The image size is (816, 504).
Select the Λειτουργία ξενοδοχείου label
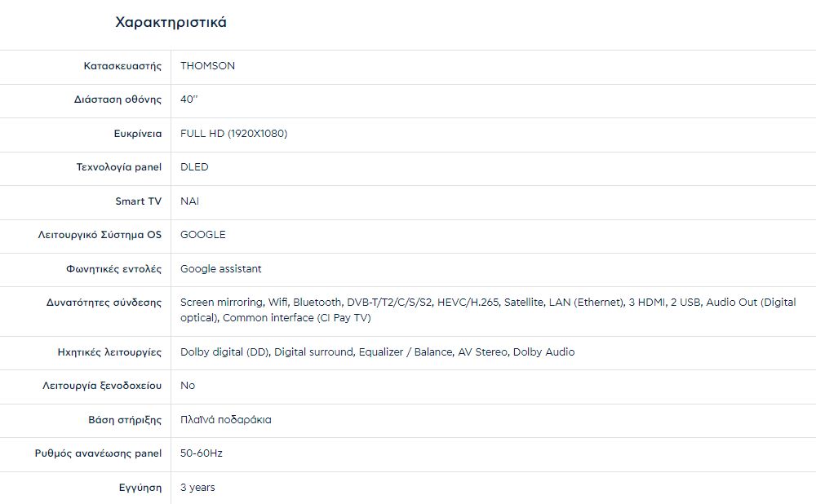tap(102, 386)
